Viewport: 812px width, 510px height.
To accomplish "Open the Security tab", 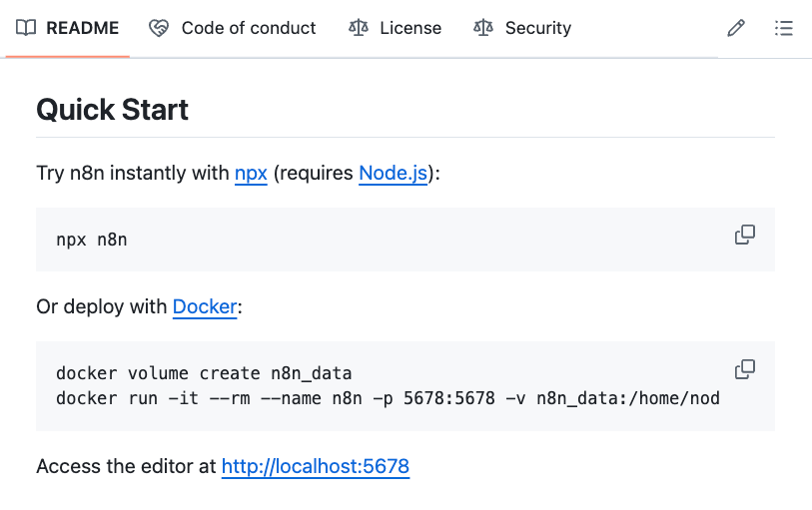I will (522, 28).
